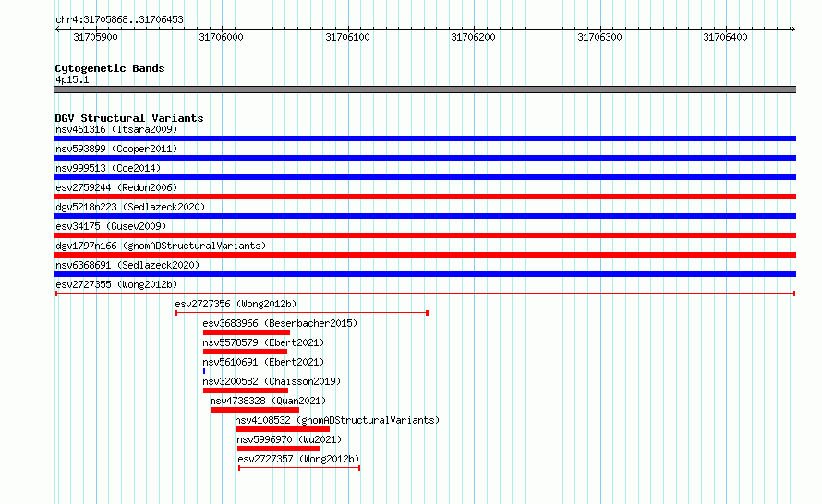Open the esv2727357 (Wong2012b) variant
This screenshot has height=504, width=822.
click(x=298, y=459)
